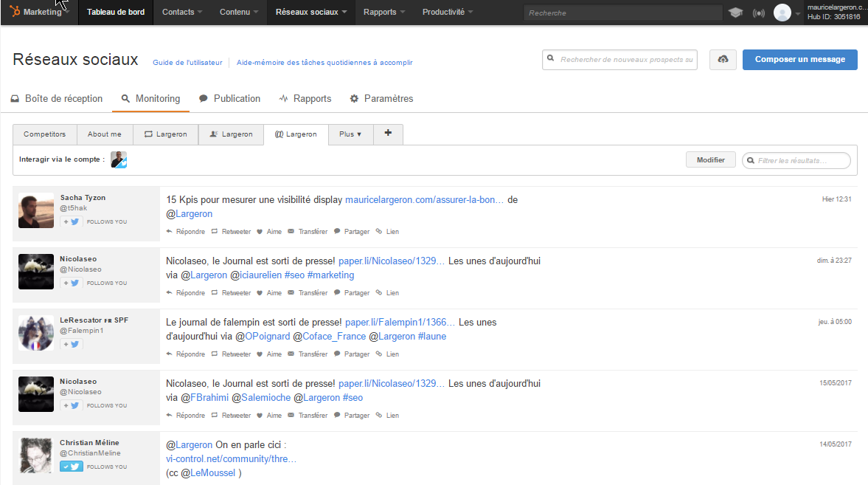Transférer Nicolaseo's 15/05/2017 tweet
The image size is (868, 485).
[308, 415]
